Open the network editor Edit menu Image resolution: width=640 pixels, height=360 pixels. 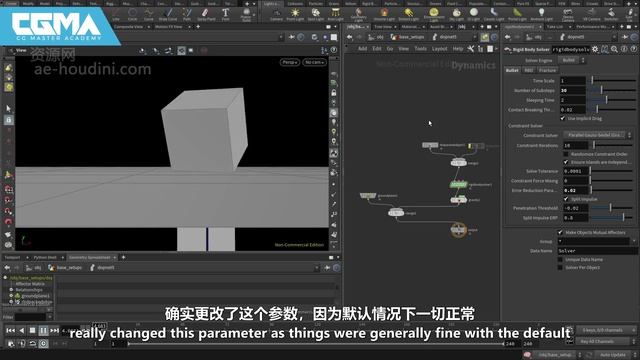[376, 49]
